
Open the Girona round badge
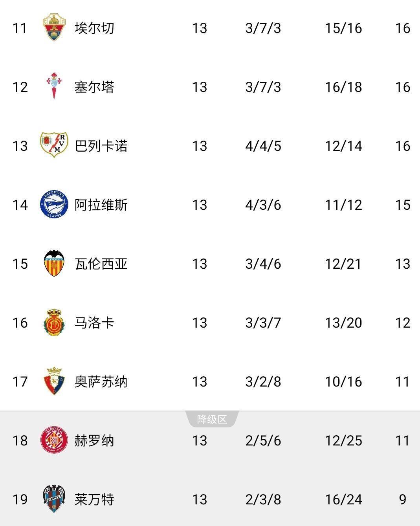click(54, 440)
